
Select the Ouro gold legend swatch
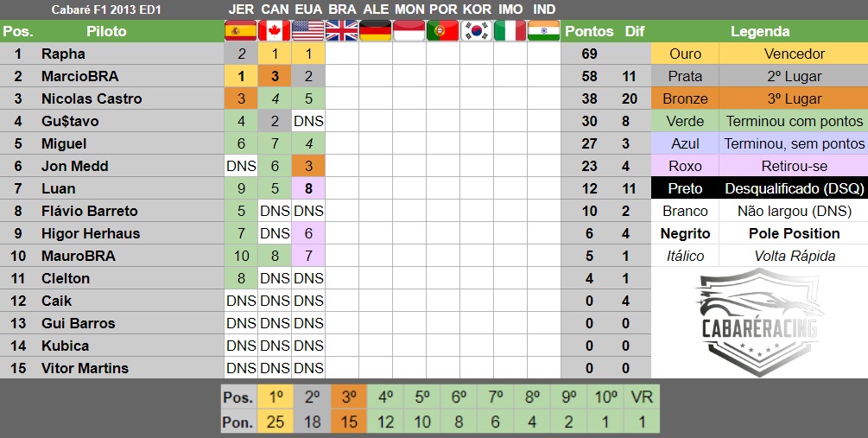(685, 54)
